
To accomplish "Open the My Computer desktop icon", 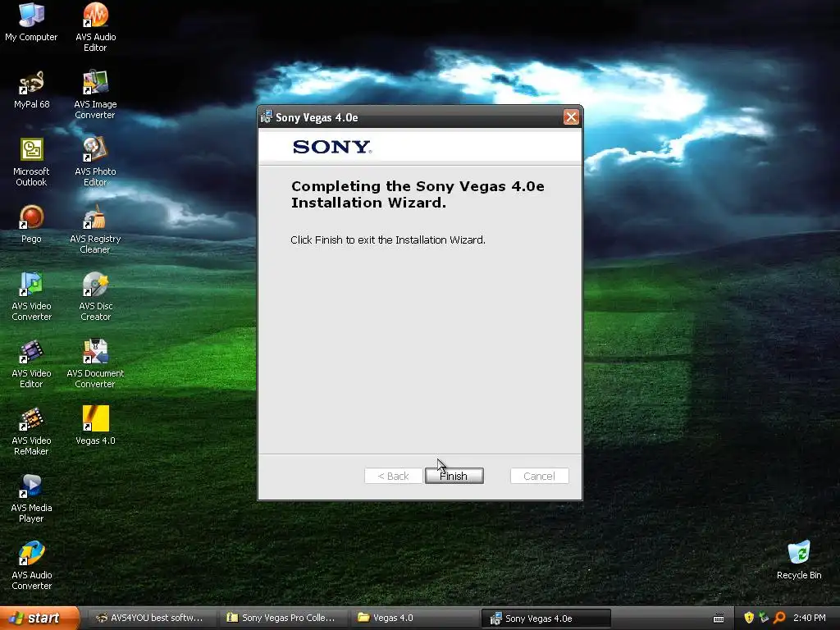I will coord(31,22).
